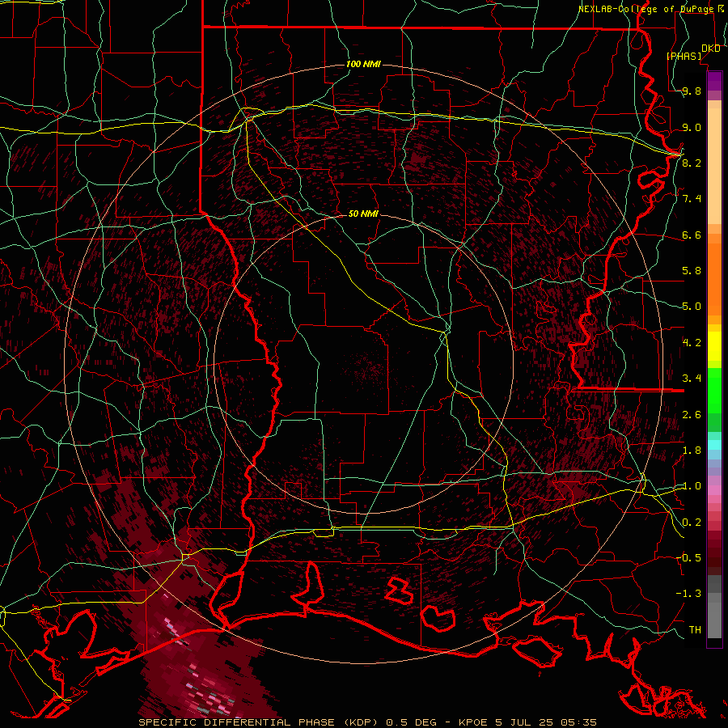Click the cyan band of the color scale
This screenshot has height=728, width=728.
pos(714,444)
